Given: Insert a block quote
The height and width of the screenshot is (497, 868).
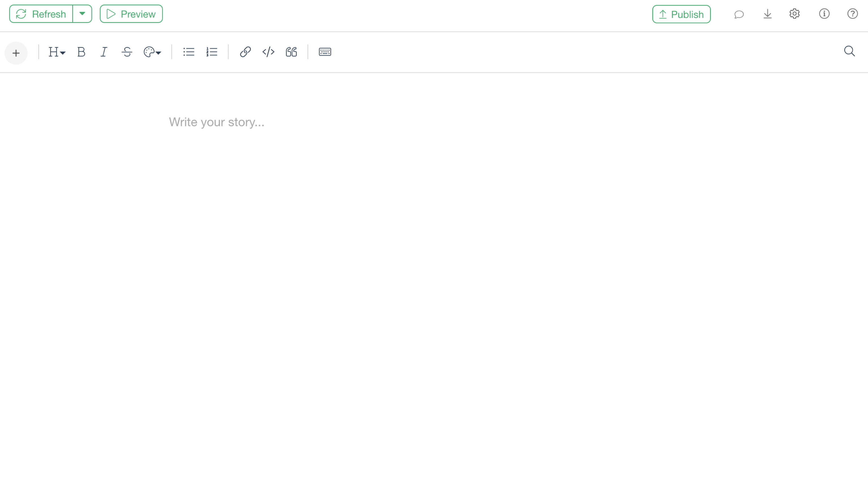Looking at the screenshot, I should point(291,52).
